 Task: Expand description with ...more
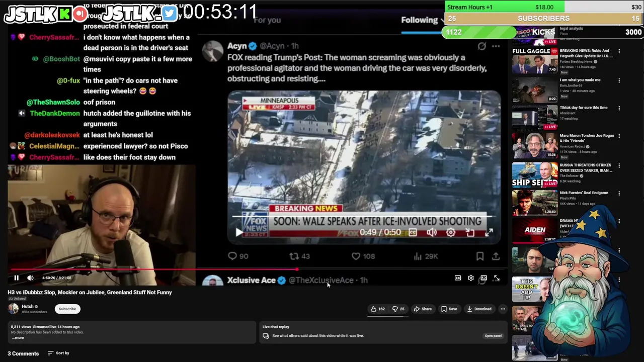18,338
